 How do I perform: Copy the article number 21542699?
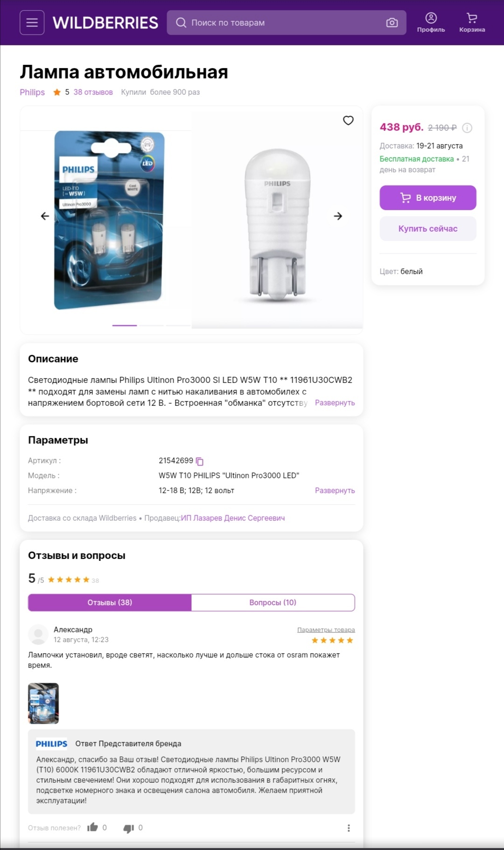(200, 461)
